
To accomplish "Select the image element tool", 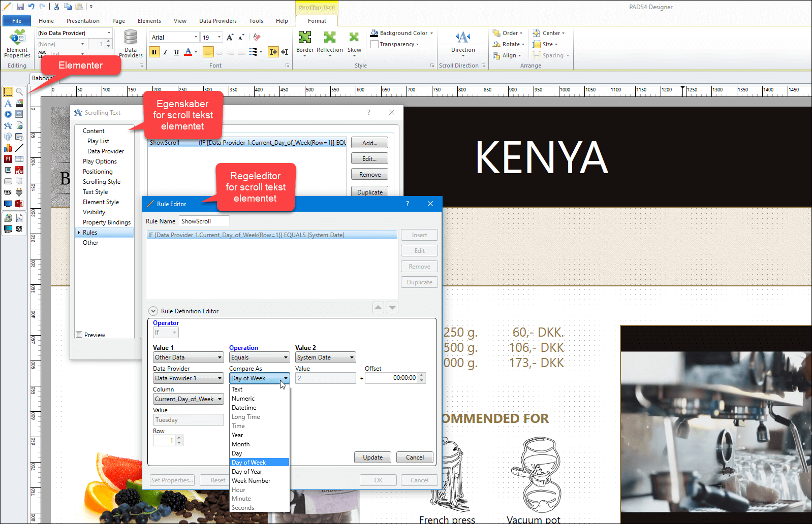I will pyautogui.click(x=19, y=114).
